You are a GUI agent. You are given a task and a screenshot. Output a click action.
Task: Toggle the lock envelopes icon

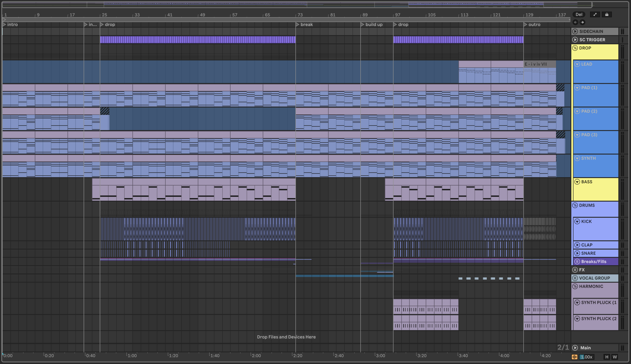(x=607, y=15)
